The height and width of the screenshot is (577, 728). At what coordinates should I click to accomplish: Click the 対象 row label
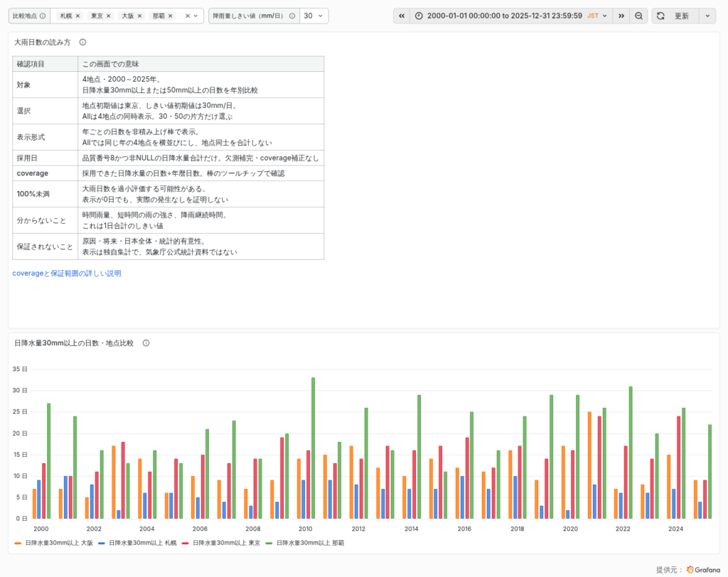pos(23,85)
